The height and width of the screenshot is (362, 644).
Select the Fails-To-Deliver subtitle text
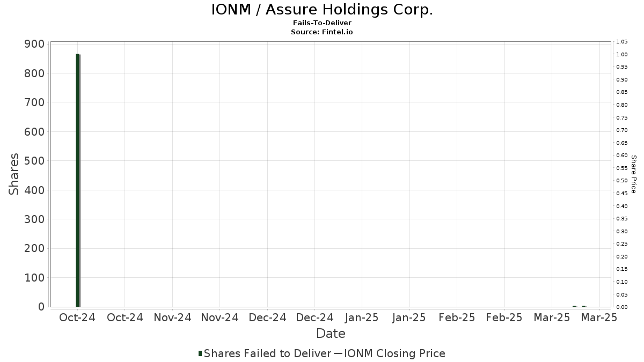322,24
